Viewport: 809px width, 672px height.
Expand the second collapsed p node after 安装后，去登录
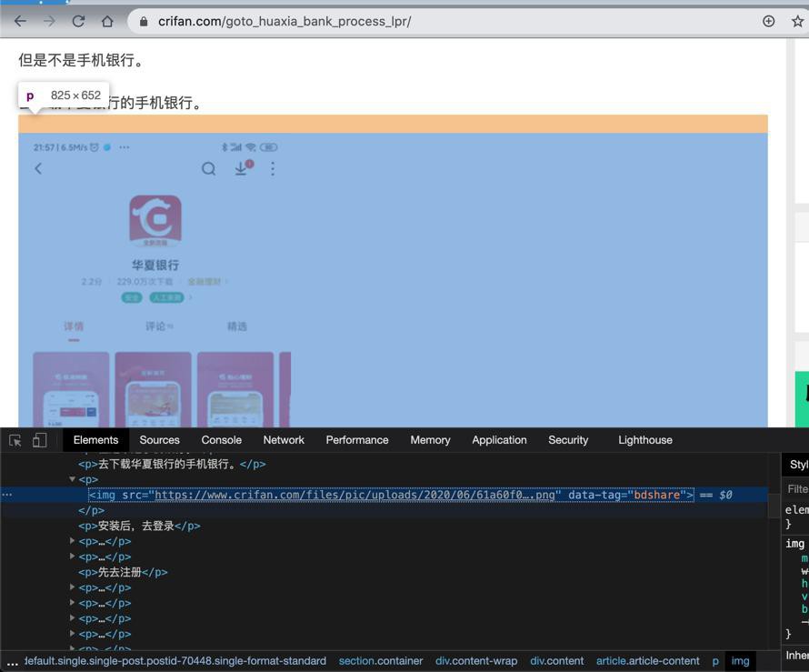click(72, 557)
